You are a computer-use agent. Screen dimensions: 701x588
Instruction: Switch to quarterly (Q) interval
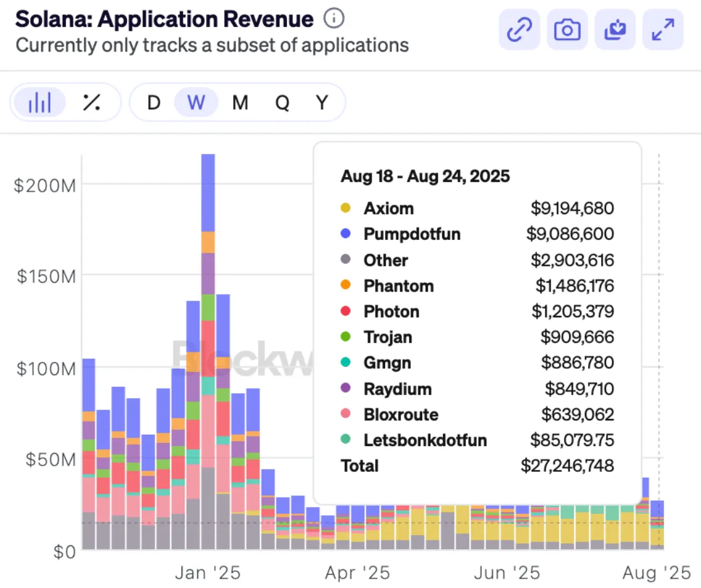point(282,102)
